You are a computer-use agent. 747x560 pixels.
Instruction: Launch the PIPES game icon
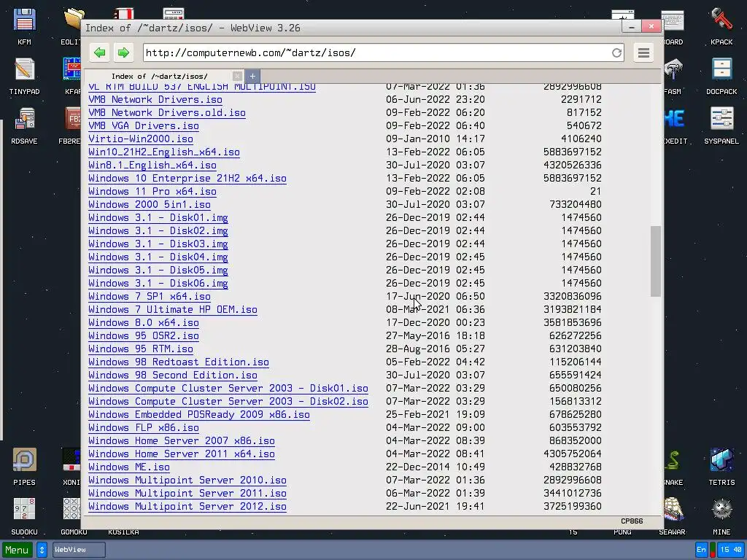(x=24, y=467)
